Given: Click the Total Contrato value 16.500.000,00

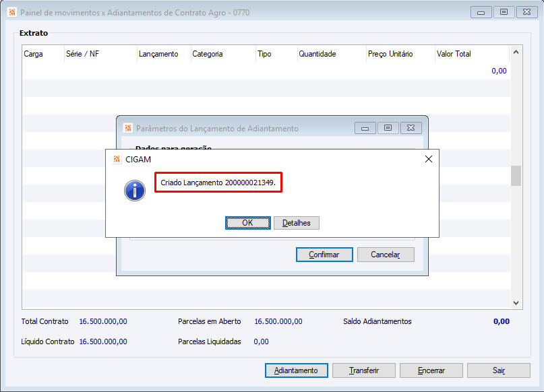Looking at the screenshot, I should coord(103,322).
